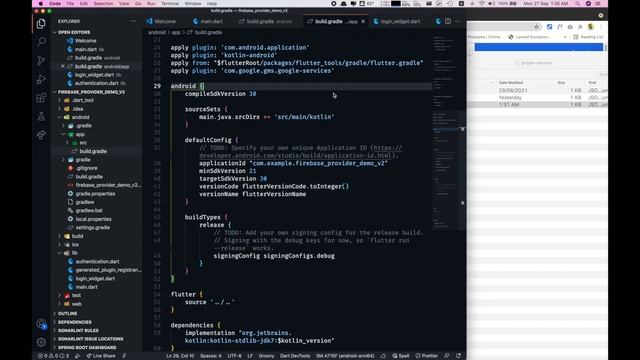This screenshot has height=360, width=640.
Task: Expand the ios folder
Action: click(75, 244)
